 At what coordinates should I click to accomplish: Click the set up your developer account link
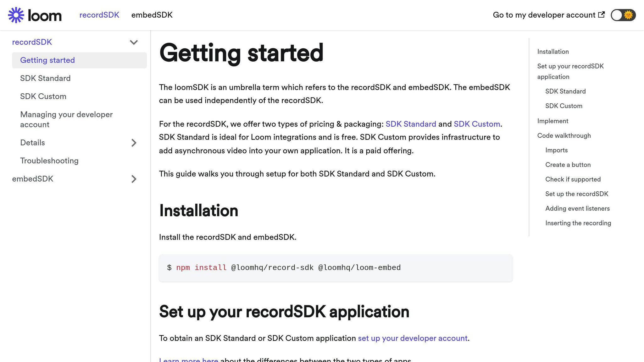(413, 338)
